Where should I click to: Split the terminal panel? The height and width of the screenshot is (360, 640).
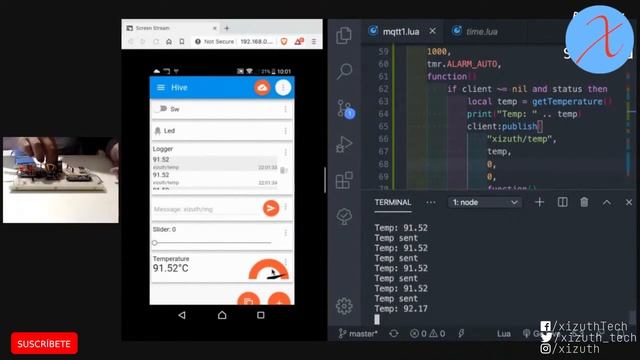point(562,202)
